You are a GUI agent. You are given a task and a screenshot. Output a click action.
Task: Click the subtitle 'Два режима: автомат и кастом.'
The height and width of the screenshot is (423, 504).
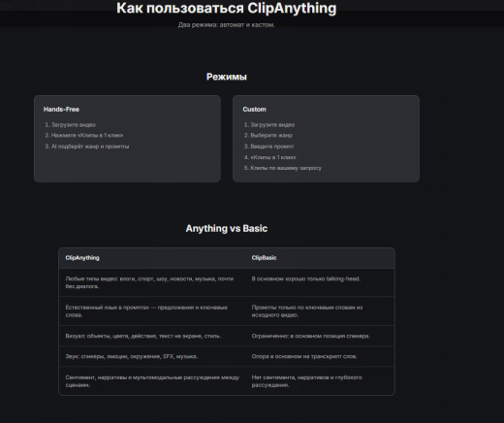click(x=227, y=25)
